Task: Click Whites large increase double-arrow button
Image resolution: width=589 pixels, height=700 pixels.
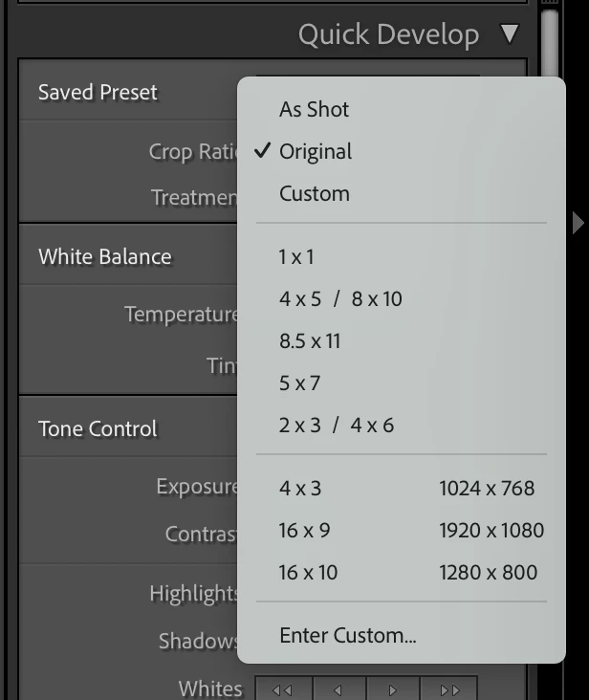Action: pos(449,689)
